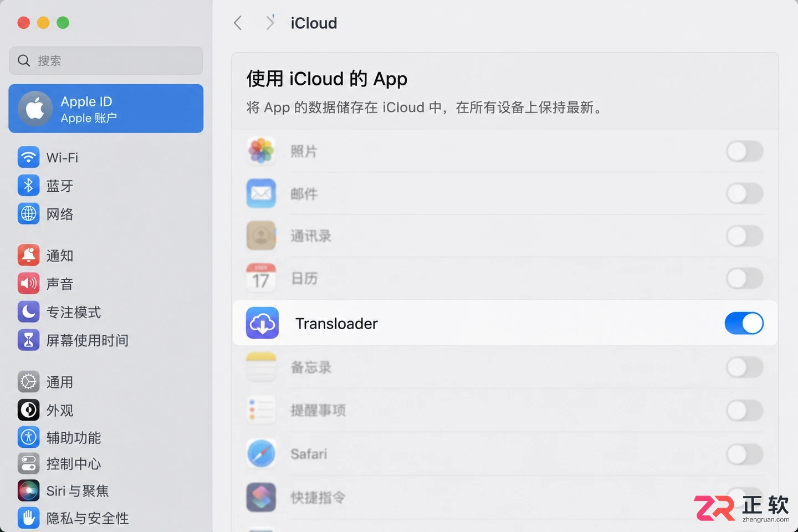
Task: Select the 外观 sidebar label
Action: click(x=60, y=411)
